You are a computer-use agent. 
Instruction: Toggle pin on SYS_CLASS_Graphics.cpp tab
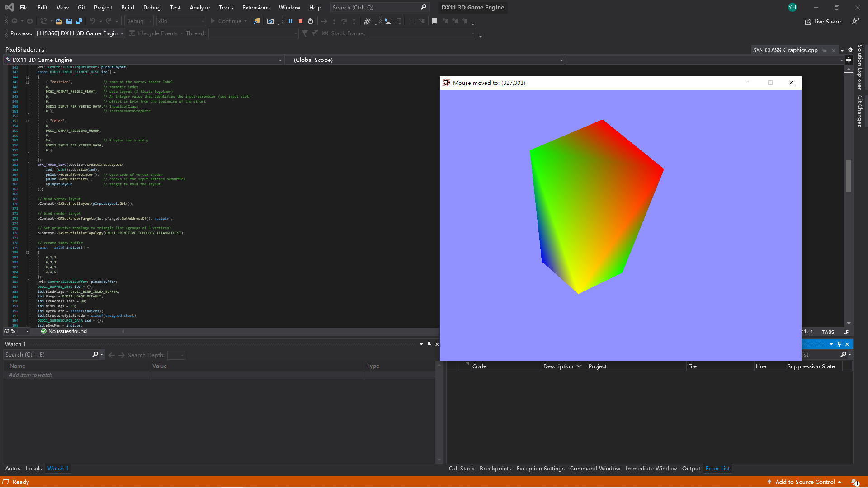click(x=825, y=50)
